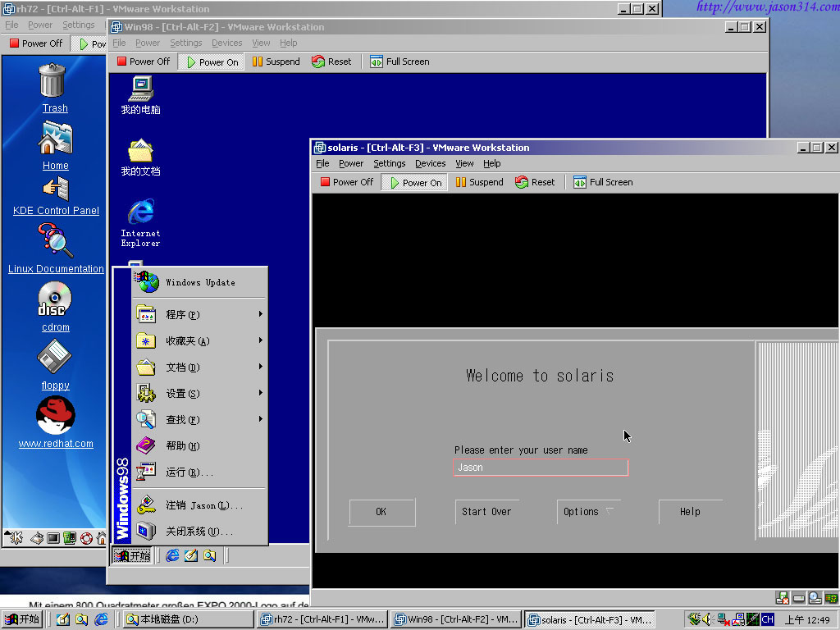Open the Trash icon on Linux desktop
Image resolution: width=840 pixels, height=630 pixels.
pyautogui.click(x=53, y=82)
